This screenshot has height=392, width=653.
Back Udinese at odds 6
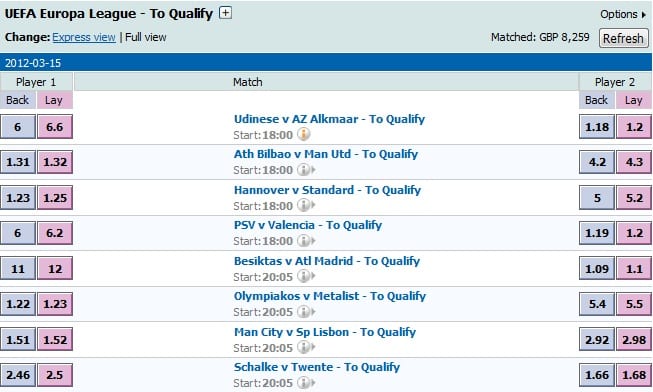click(18, 127)
